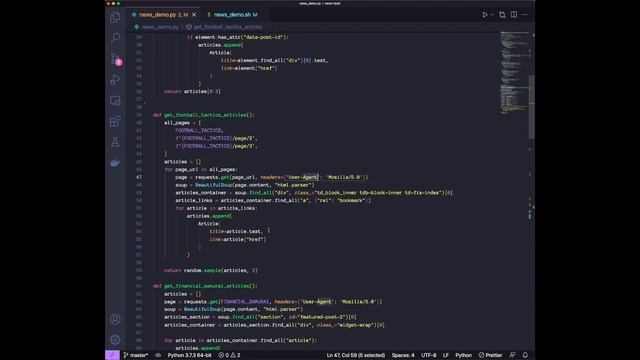
Task: Open Source Control view with badge
Action: (115, 59)
